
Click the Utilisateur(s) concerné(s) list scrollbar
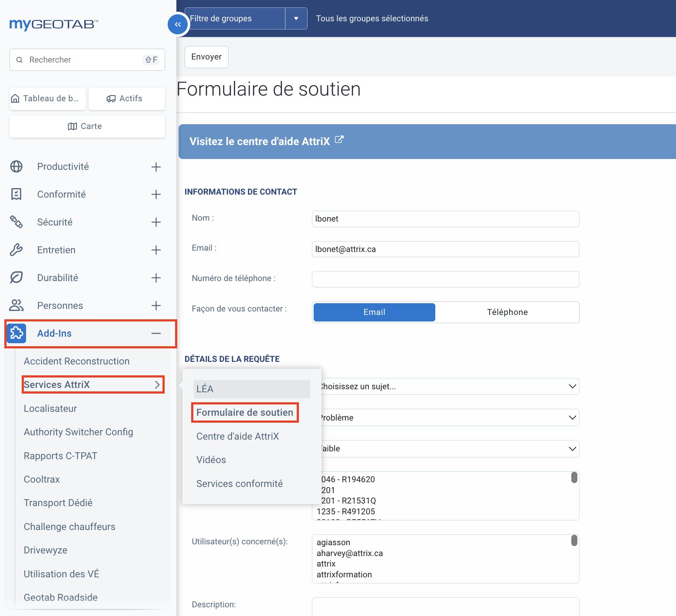pos(574,541)
